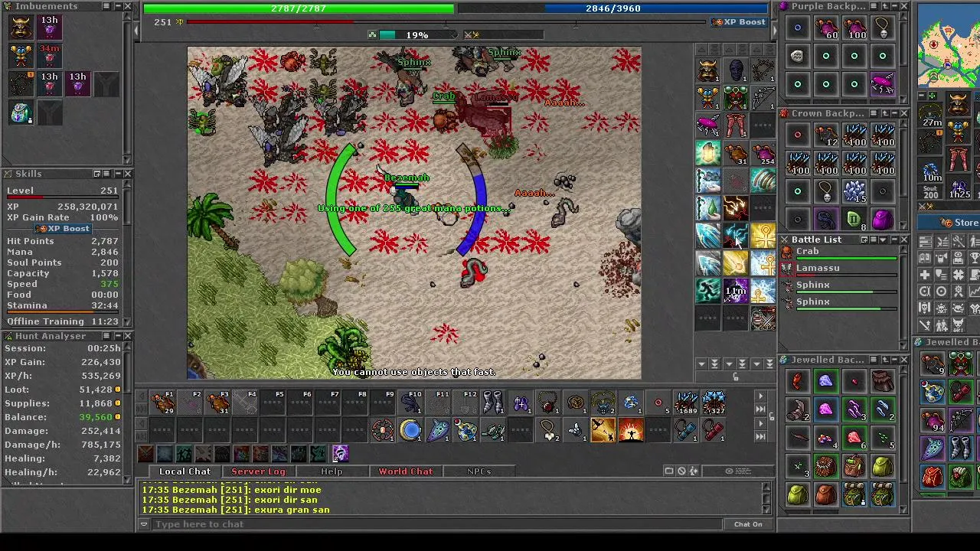Click the health bar showing 2787/2787
This screenshot has width=980, height=551.
coord(299,8)
